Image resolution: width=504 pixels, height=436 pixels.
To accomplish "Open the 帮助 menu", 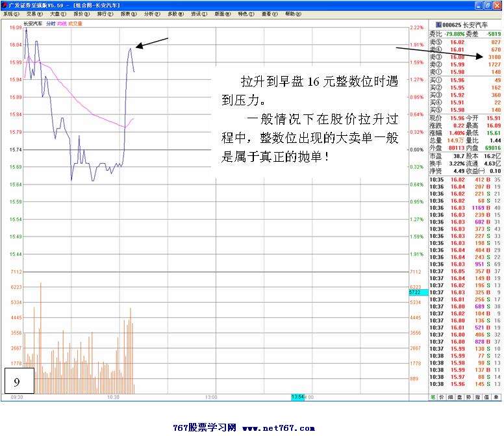I will coord(290,13).
